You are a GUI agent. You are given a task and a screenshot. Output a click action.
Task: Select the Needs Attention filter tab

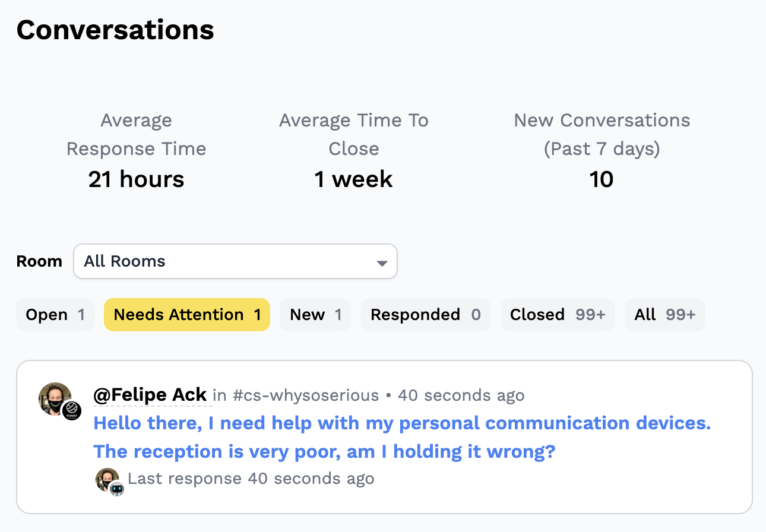point(187,315)
